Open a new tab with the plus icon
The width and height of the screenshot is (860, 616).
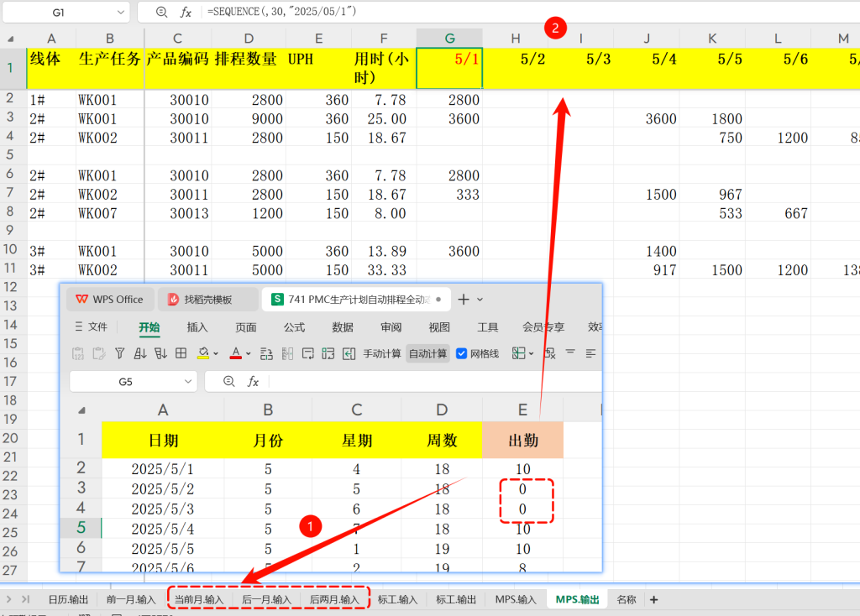464,300
